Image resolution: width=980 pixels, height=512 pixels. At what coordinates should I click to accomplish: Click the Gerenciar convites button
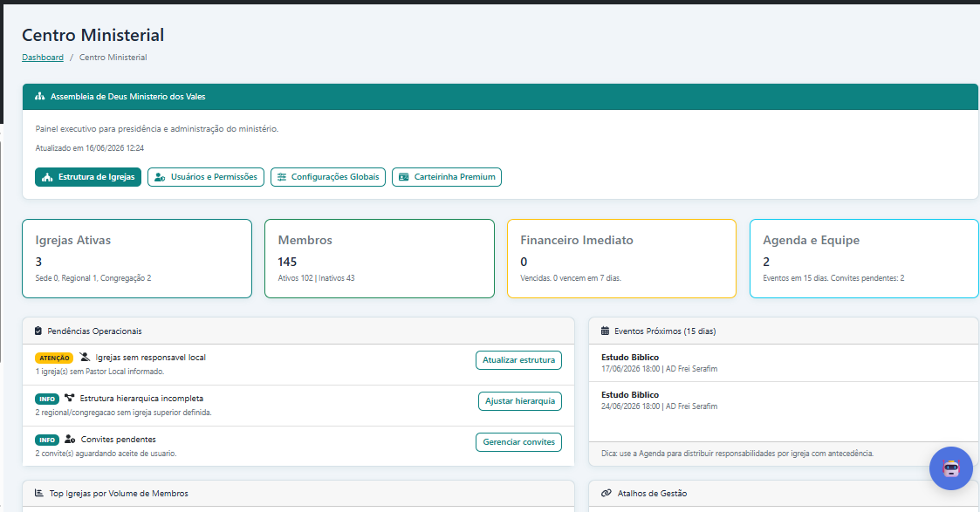518,442
